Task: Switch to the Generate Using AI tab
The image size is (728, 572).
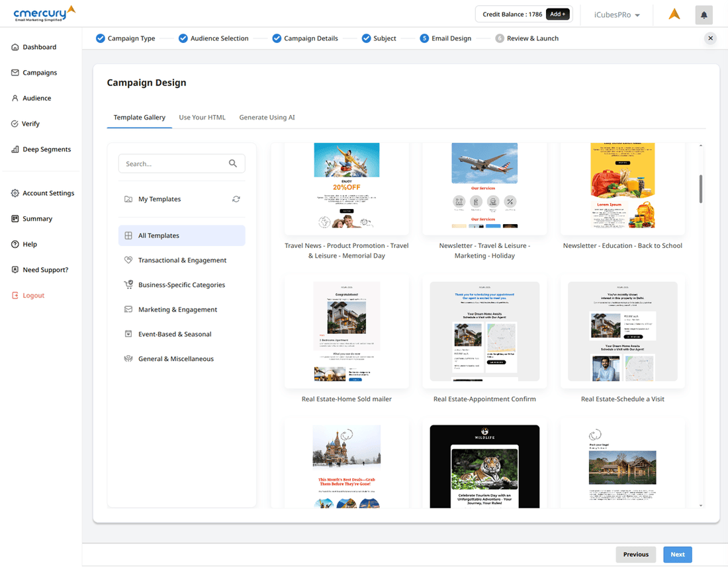Action: [267, 117]
